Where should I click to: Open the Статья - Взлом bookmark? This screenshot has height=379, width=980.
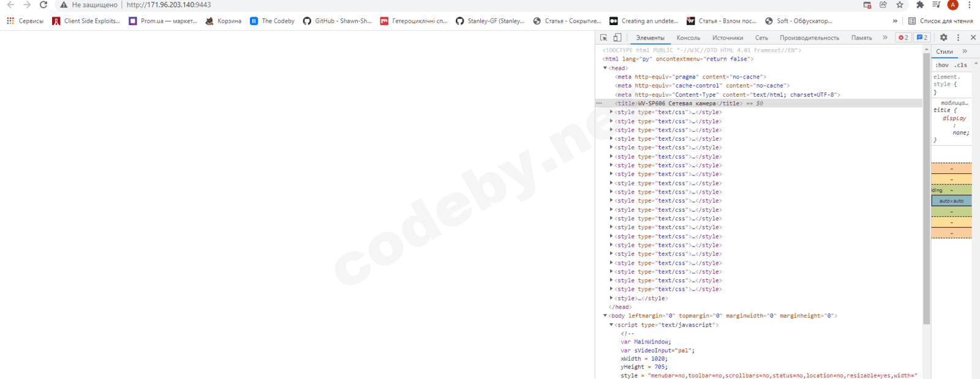(x=722, y=21)
